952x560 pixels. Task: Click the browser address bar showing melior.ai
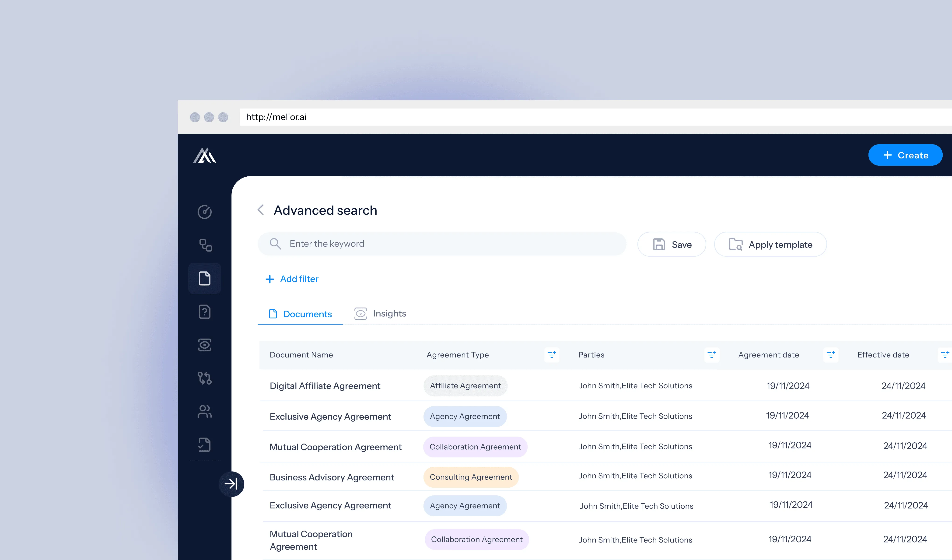tap(595, 117)
